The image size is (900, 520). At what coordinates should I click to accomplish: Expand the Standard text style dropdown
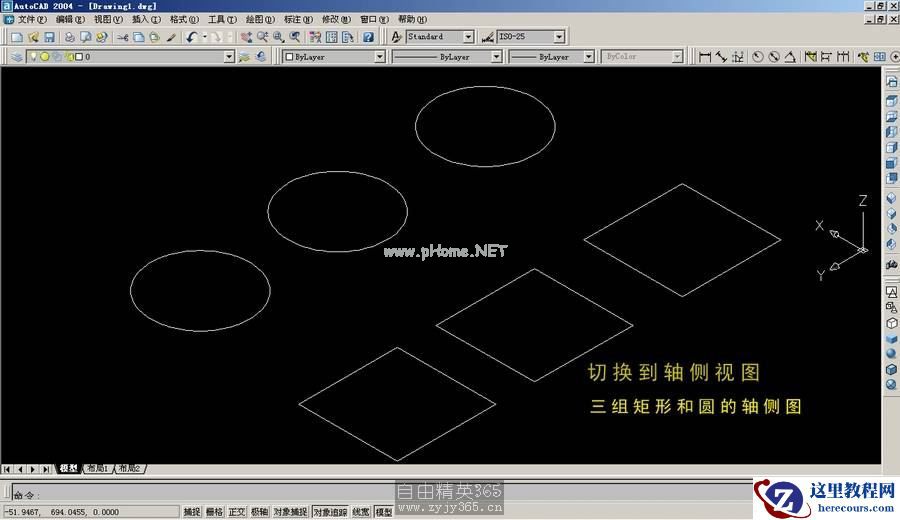pos(468,37)
